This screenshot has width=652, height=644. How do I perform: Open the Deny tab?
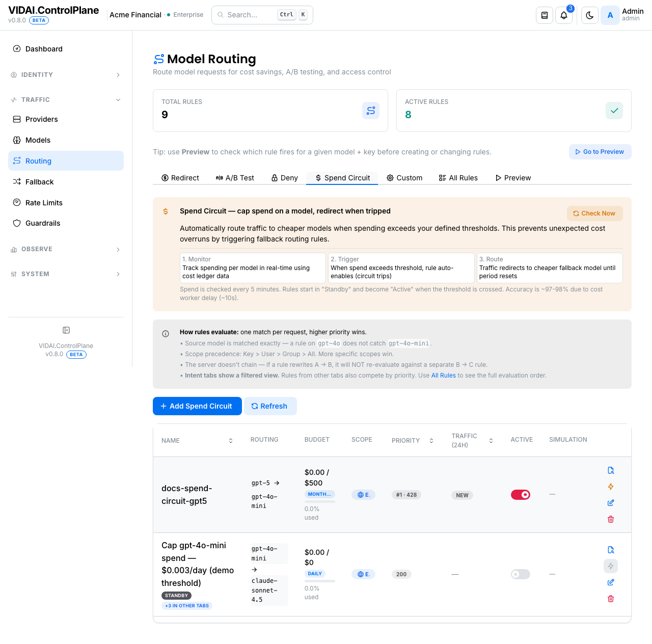tap(284, 178)
